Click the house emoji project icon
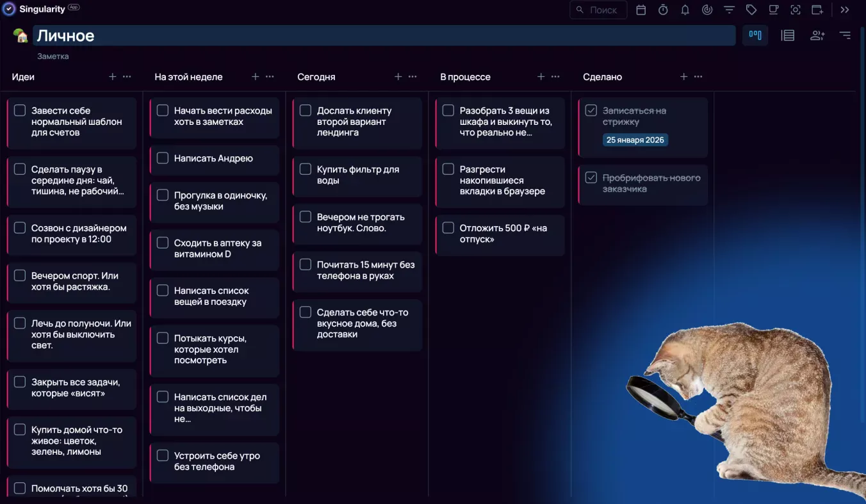The height and width of the screenshot is (504, 866). [20, 36]
